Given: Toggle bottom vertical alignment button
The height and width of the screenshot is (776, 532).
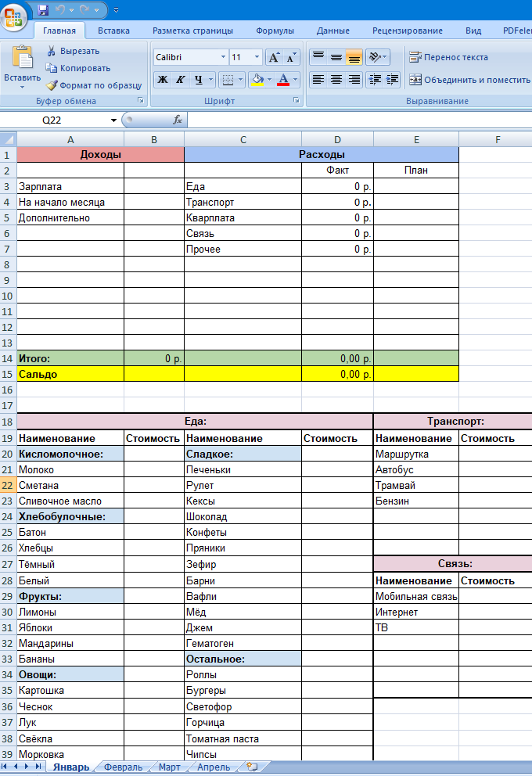Looking at the screenshot, I should tap(354, 57).
